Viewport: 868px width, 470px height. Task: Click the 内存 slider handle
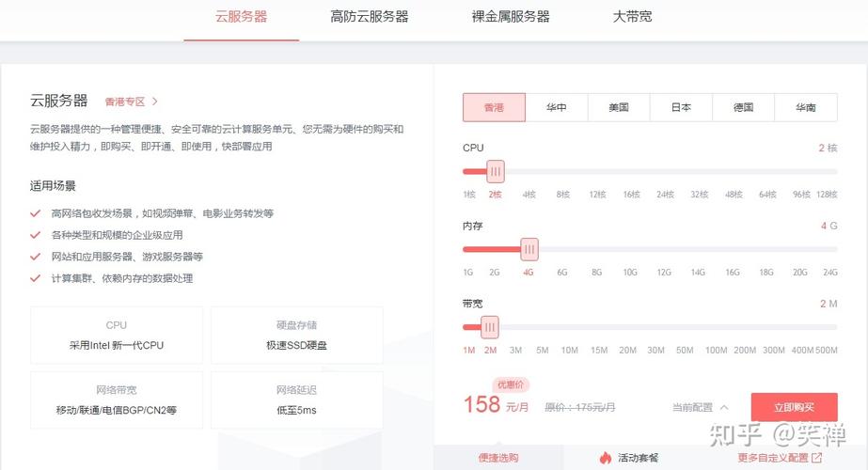coord(529,250)
